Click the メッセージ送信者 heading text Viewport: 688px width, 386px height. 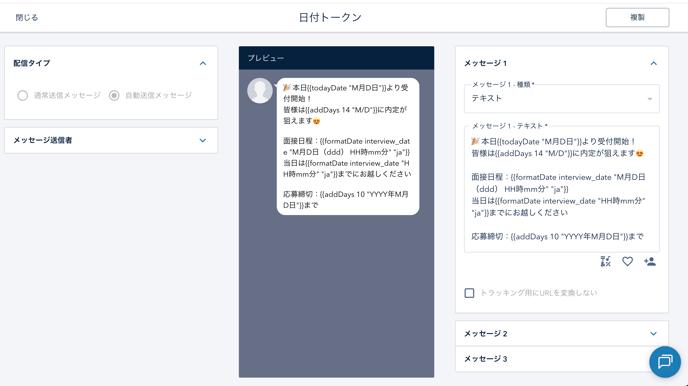[x=43, y=141]
